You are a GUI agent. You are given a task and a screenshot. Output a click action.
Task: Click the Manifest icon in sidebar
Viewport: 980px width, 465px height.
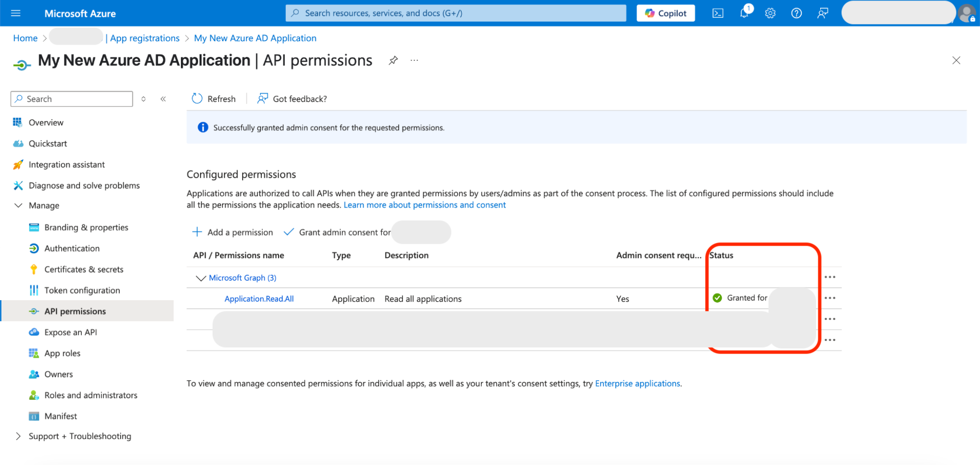tap(34, 416)
